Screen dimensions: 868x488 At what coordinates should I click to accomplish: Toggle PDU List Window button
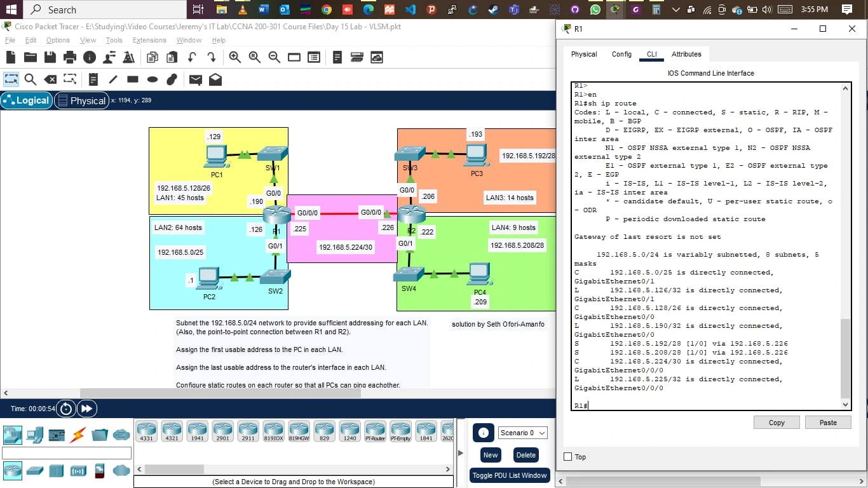pos(510,475)
